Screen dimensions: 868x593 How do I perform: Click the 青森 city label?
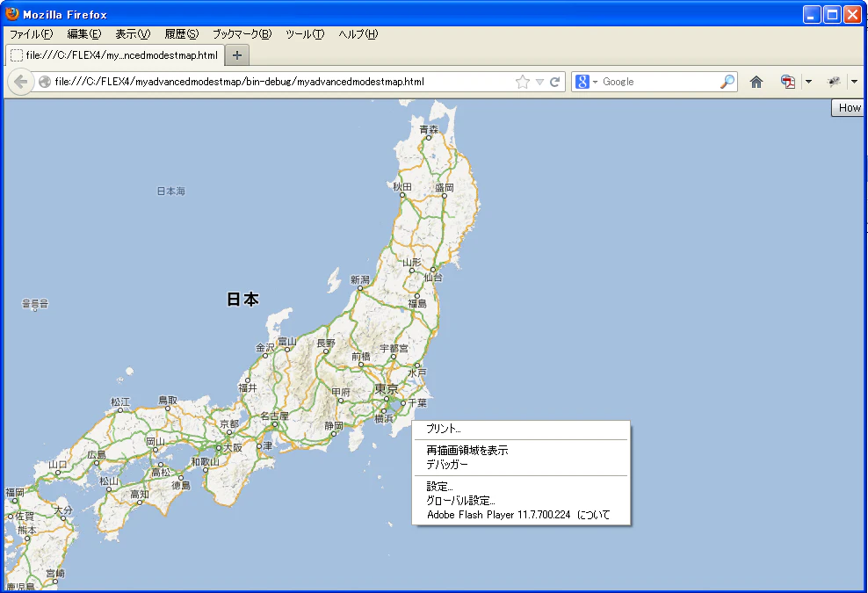(429, 129)
